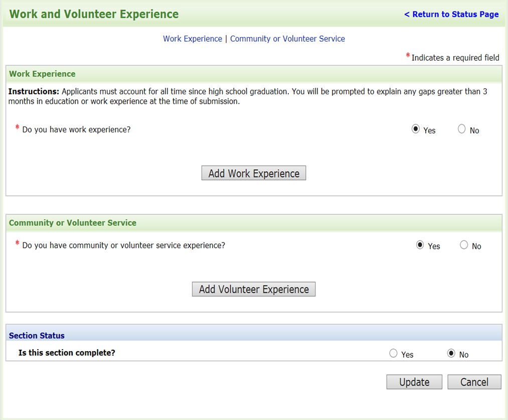The height and width of the screenshot is (420, 508).
Task: Choose No for community or volunteer service
Action: coord(464,245)
